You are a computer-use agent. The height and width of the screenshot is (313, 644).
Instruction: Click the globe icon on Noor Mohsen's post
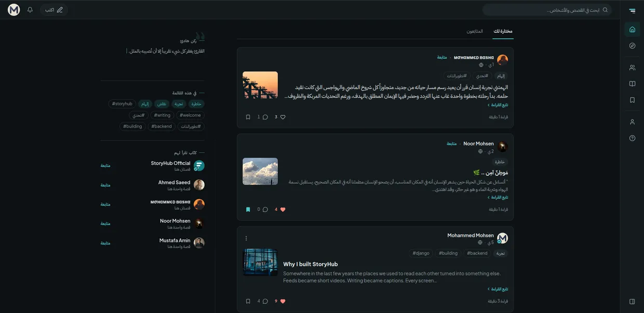click(x=480, y=152)
